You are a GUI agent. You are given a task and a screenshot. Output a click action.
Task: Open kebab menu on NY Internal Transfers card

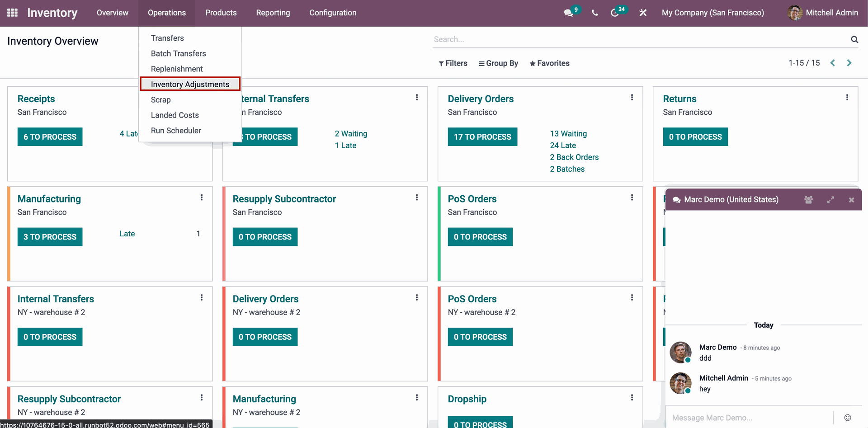click(202, 297)
